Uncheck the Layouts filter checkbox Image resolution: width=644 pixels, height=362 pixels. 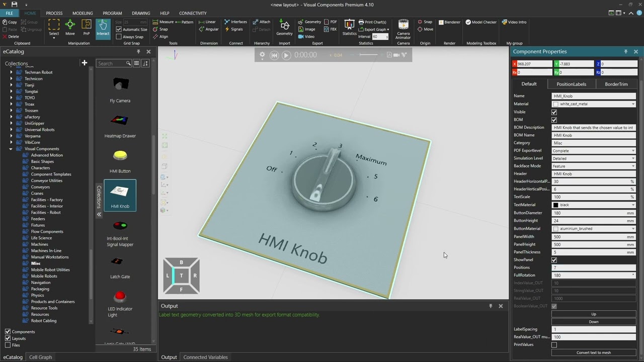(8, 338)
